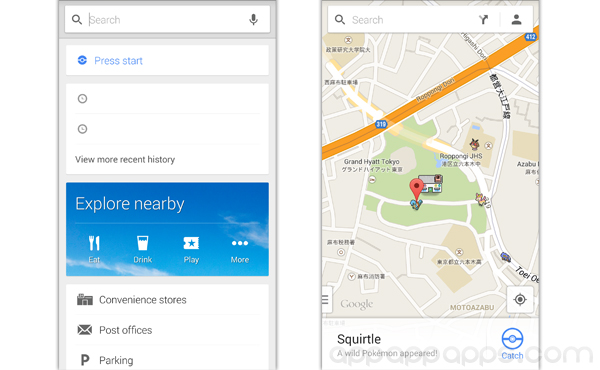Tap the Pokémon Center building on map
The height and width of the screenshot is (370, 600).
point(431,183)
